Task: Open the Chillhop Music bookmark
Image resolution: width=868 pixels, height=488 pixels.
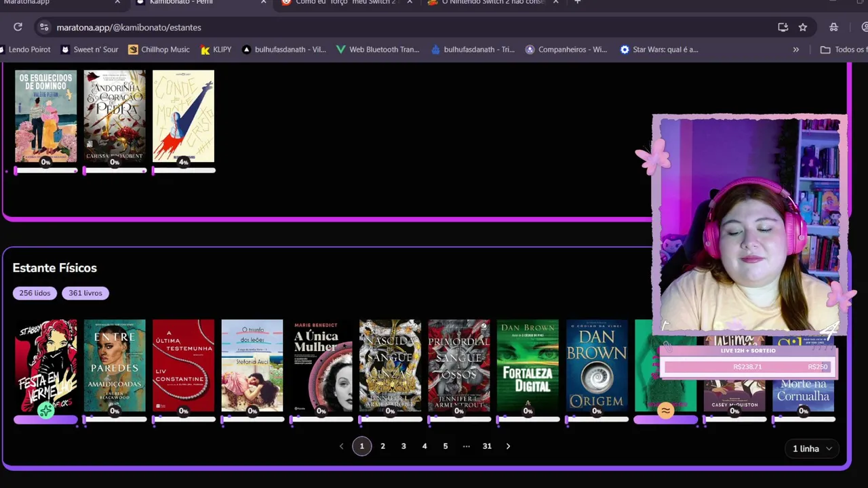Action: click(159, 49)
